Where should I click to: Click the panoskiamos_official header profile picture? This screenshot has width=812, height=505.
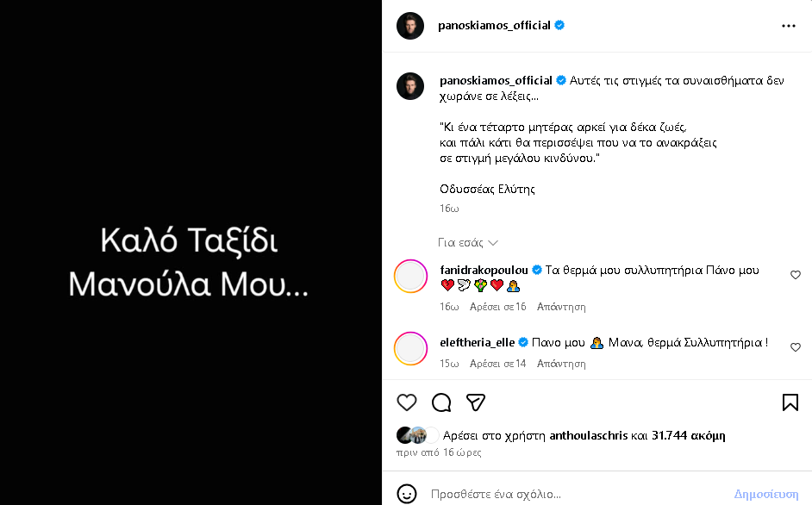[x=410, y=26]
